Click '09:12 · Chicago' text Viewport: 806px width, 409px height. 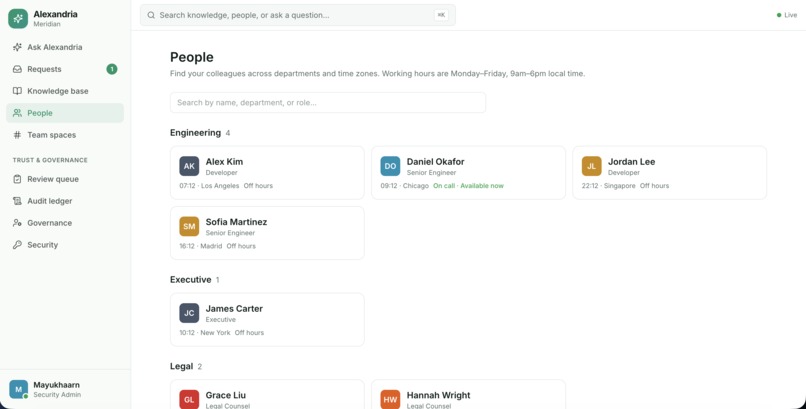point(405,186)
